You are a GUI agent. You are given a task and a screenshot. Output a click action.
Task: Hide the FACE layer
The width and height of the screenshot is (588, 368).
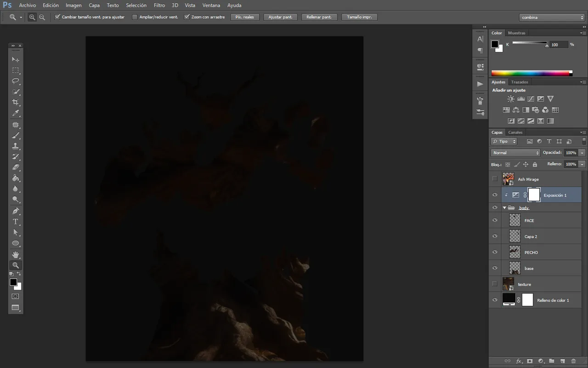[x=495, y=220]
